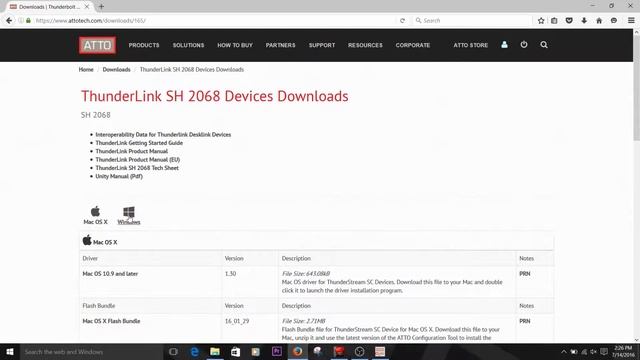Click the volume icon in system tray

(x=593, y=352)
